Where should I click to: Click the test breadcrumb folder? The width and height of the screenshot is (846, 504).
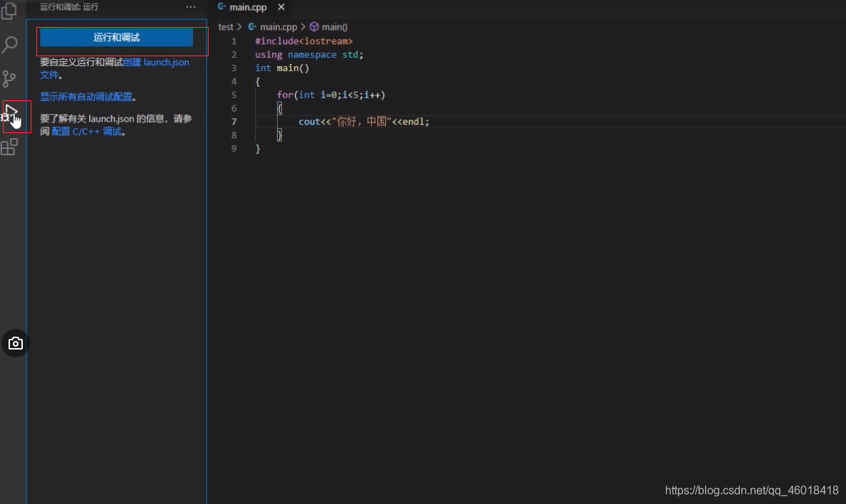(x=226, y=26)
